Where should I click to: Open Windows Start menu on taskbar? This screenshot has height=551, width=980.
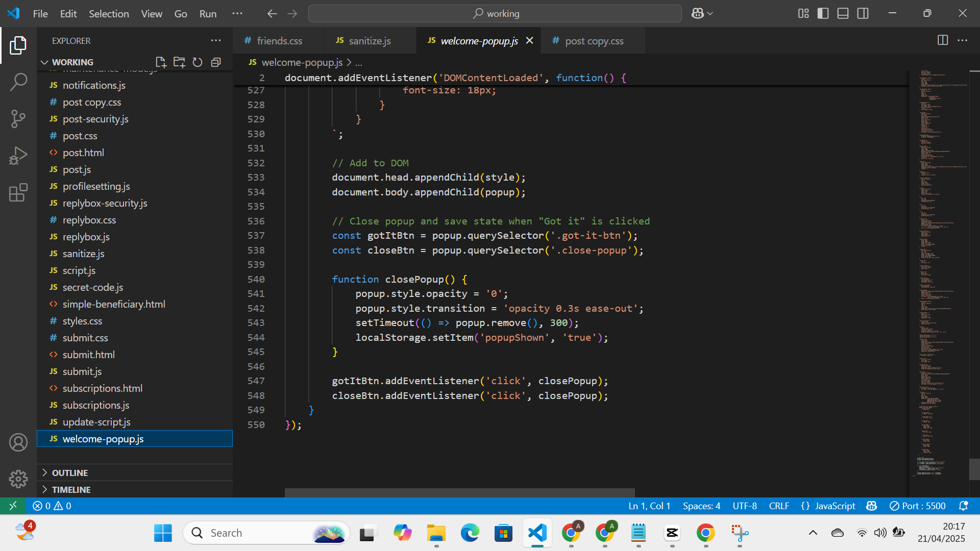click(x=163, y=533)
